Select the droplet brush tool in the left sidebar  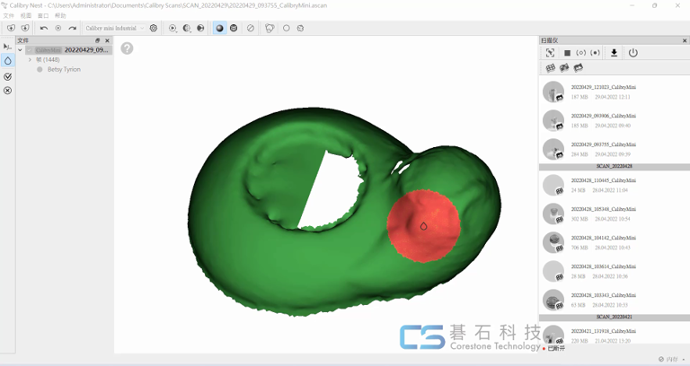8,61
